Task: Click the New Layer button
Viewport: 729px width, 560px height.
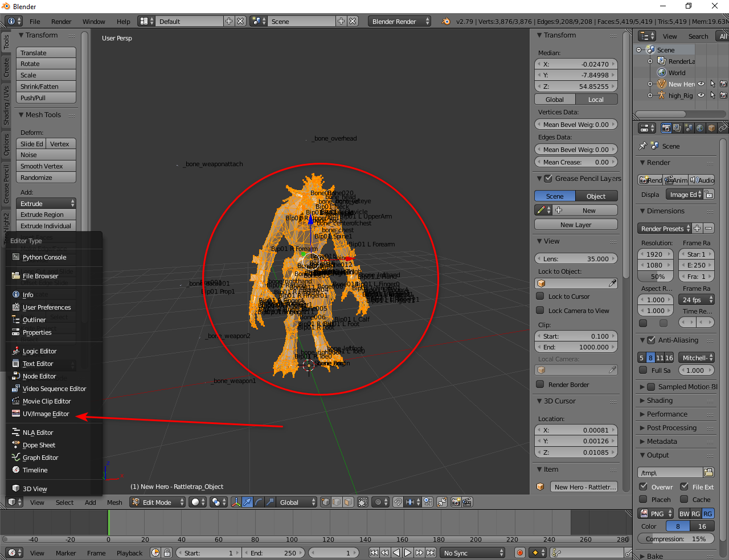Action: pos(576,224)
